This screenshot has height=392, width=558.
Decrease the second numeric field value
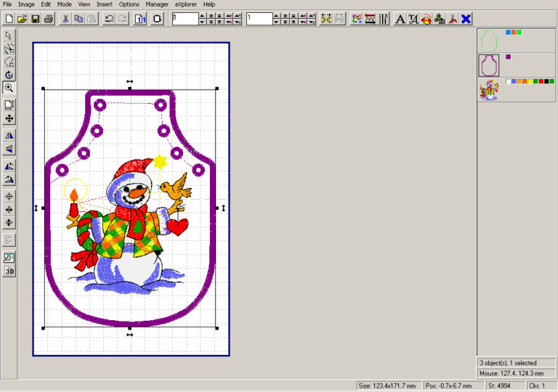point(276,22)
